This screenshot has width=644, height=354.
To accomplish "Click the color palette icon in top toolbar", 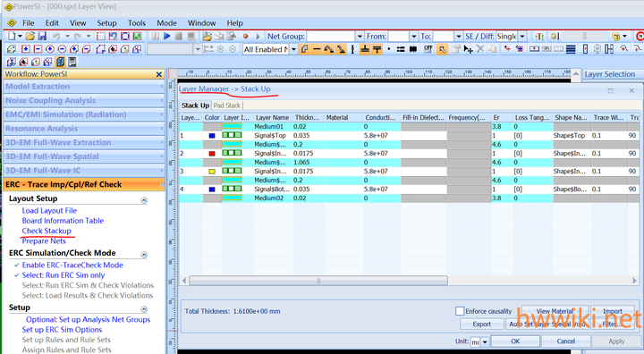I will coord(615,36).
